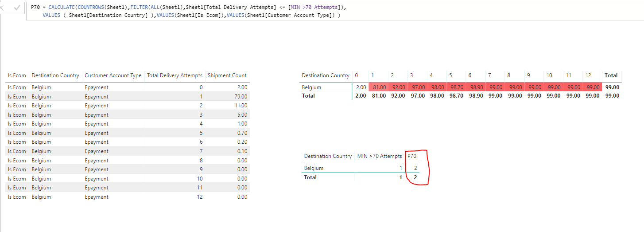The width and height of the screenshot is (644, 232).
Task: Click the Total row label in the P70 table
Action: click(x=310, y=177)
